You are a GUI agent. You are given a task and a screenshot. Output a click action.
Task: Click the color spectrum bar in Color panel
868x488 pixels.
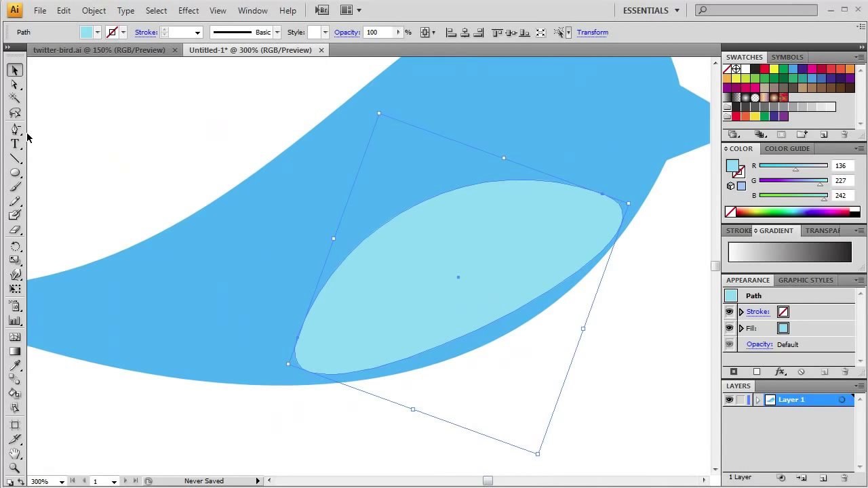tap(793, 212)
